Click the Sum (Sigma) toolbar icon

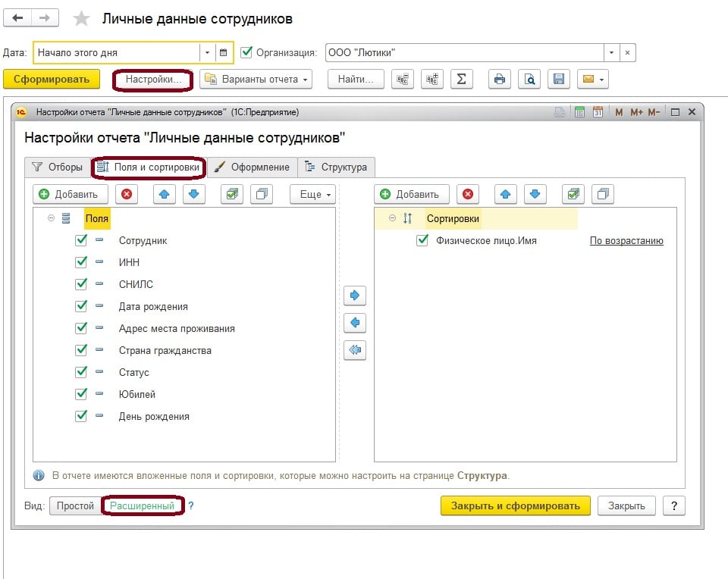pyautogui.click(x=462, y=79)
